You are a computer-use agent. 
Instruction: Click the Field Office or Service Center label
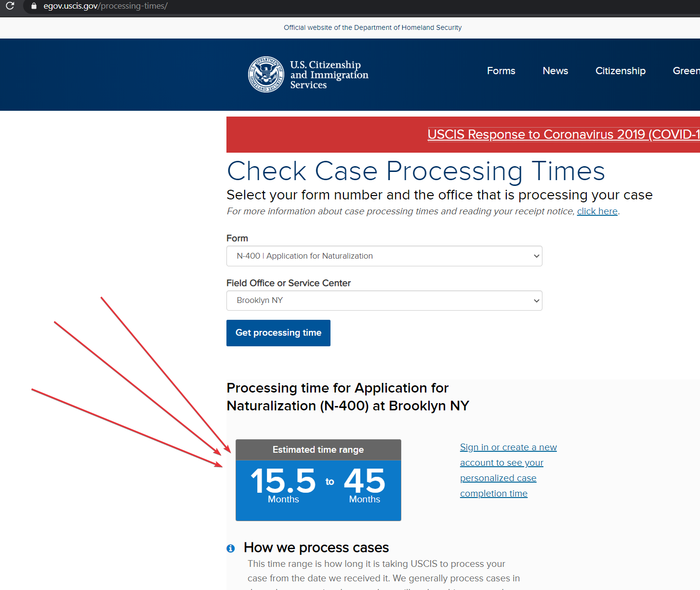pyautogui.click(x=289, y=283)
